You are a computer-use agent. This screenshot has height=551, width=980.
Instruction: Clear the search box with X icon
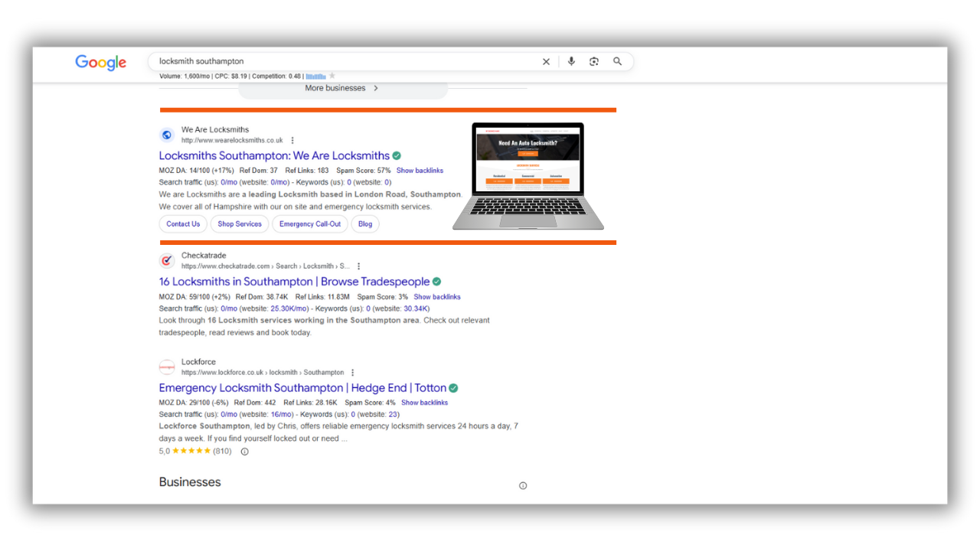(546, 62)
